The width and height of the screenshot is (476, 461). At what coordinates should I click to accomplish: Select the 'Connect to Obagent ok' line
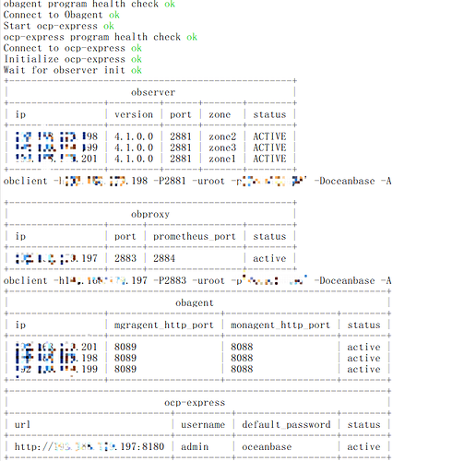62,15
